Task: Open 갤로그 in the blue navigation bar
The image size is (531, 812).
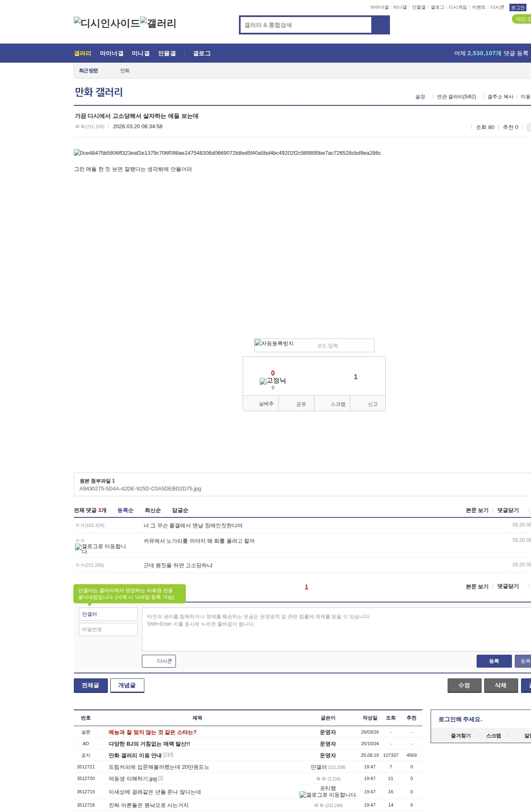Action: point(202,53)
